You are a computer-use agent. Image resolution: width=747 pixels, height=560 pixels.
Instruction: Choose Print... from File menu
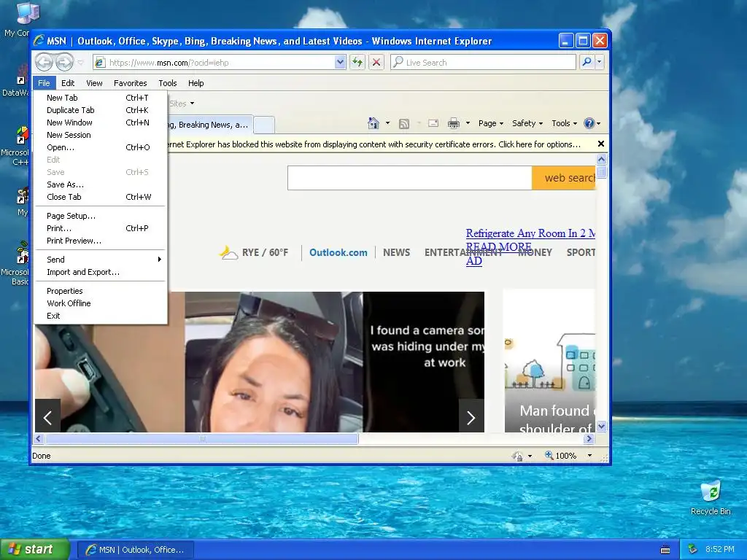pos(100,228)
